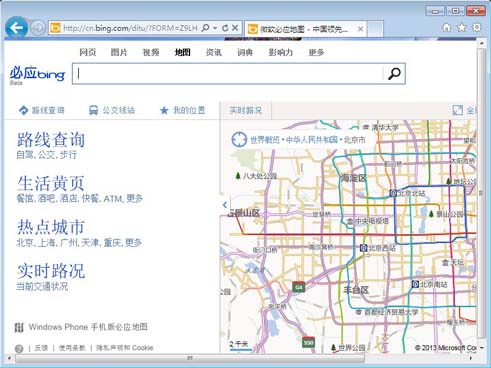Click large 生活黄页 heading link
Image resolution: width=491 pixels, height=368 pixels.
tap(51, 183)
